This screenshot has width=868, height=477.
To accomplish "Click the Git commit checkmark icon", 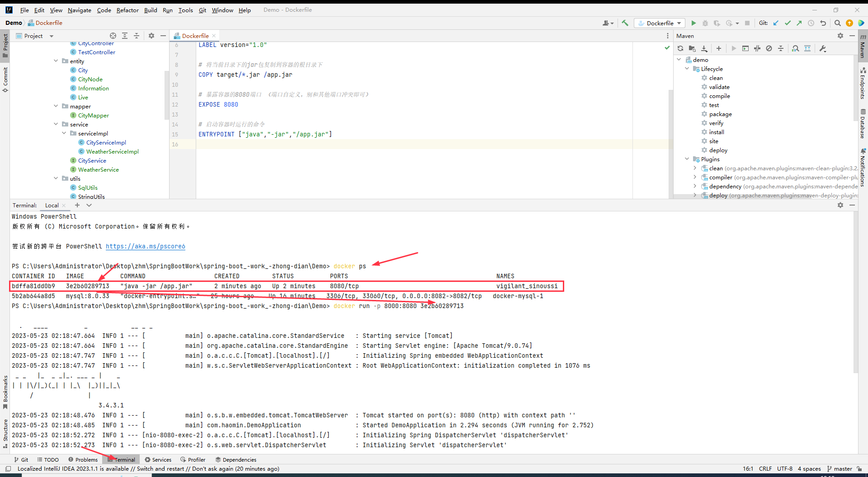I will [788, 23].
